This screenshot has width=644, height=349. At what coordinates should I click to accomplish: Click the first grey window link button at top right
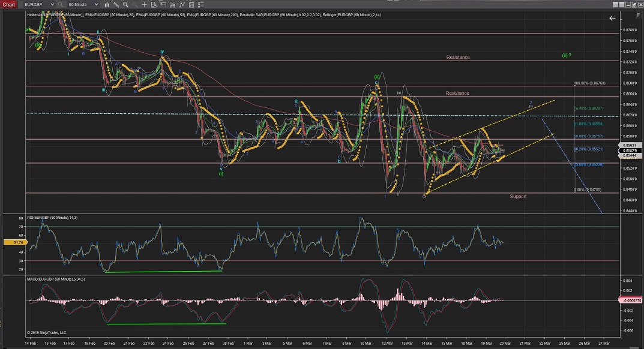pos(615,5)
